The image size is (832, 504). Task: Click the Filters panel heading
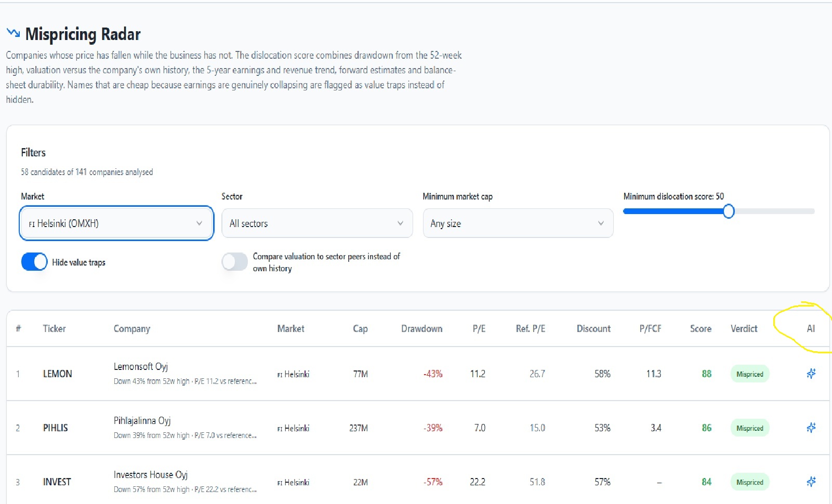[x=33, y=152]
